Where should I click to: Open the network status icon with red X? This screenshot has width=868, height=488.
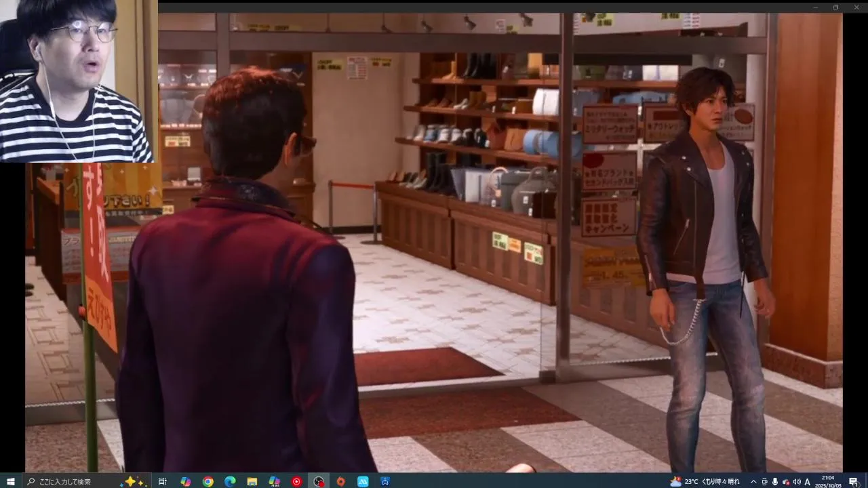coord(786,481)
